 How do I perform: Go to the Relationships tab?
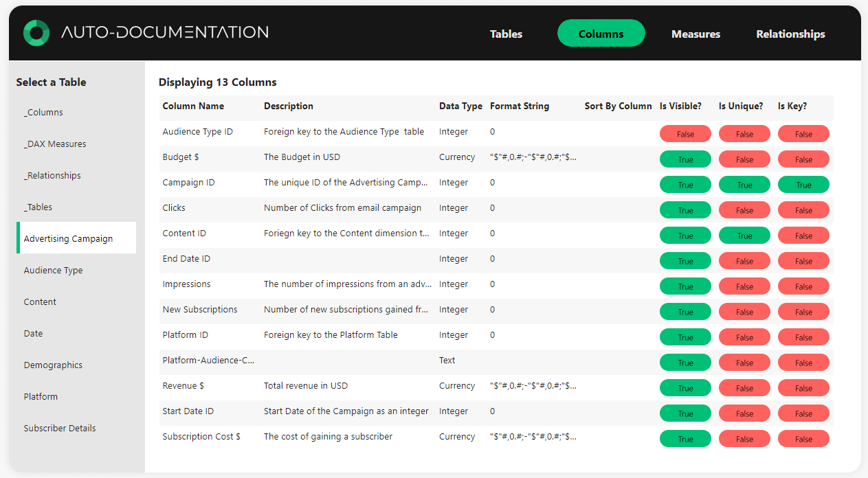pos(790,34)
